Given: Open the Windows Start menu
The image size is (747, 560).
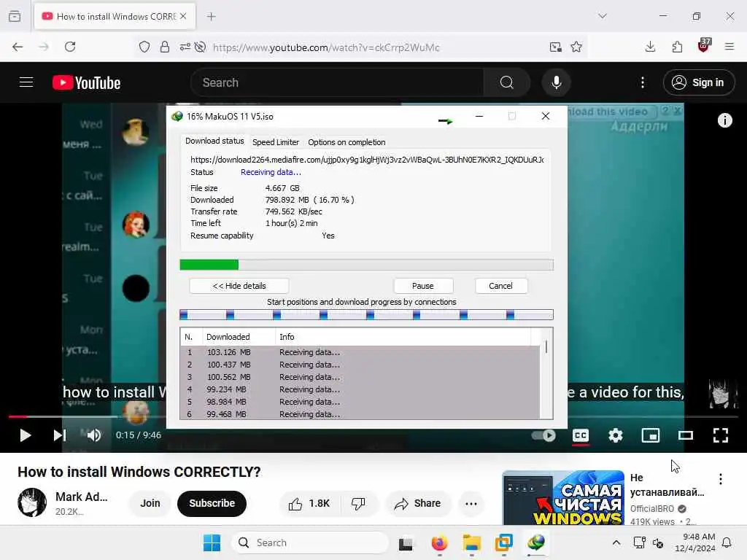Looking at the screenshot, I should coord(212,542).
